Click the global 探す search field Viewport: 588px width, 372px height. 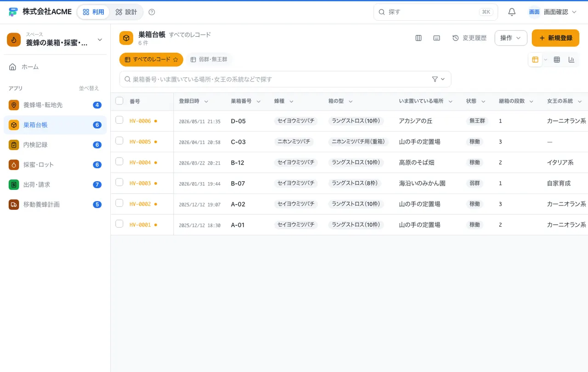tap(435, 12)
